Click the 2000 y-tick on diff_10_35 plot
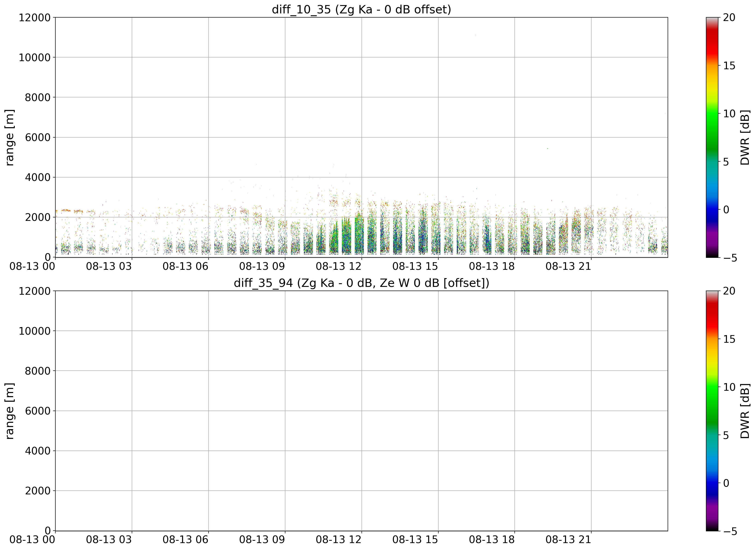The height and width of the screenshot is (550, 756). 38,217
